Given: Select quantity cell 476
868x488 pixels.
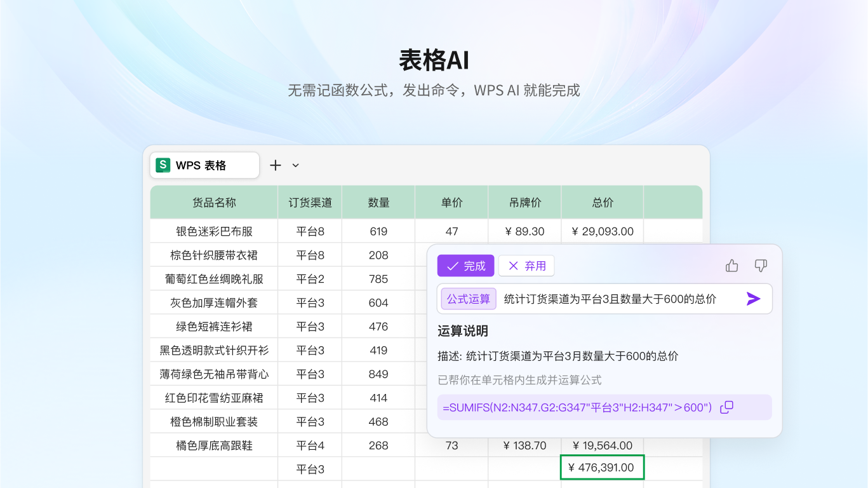Looking at the screenshot, I should (x=378, y=327).
